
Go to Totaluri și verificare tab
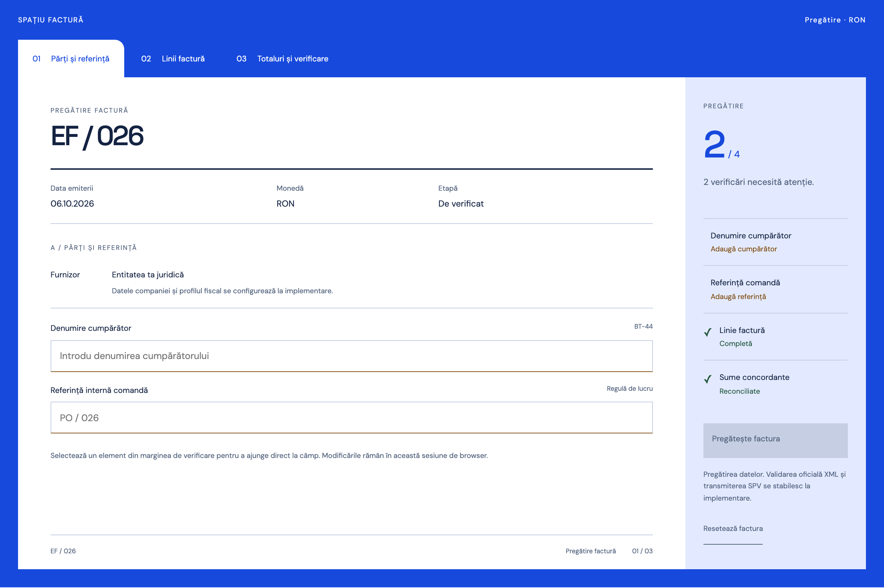282,59
